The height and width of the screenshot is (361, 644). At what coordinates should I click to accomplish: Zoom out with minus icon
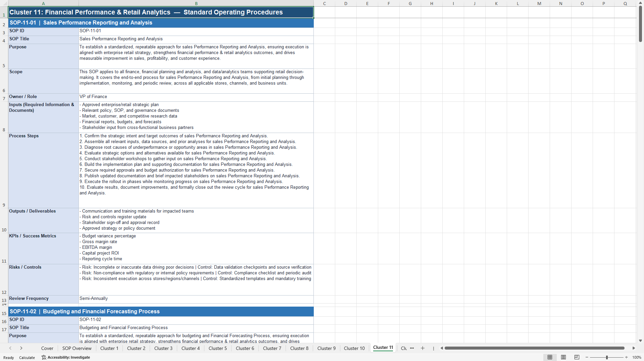click(587, 357)
